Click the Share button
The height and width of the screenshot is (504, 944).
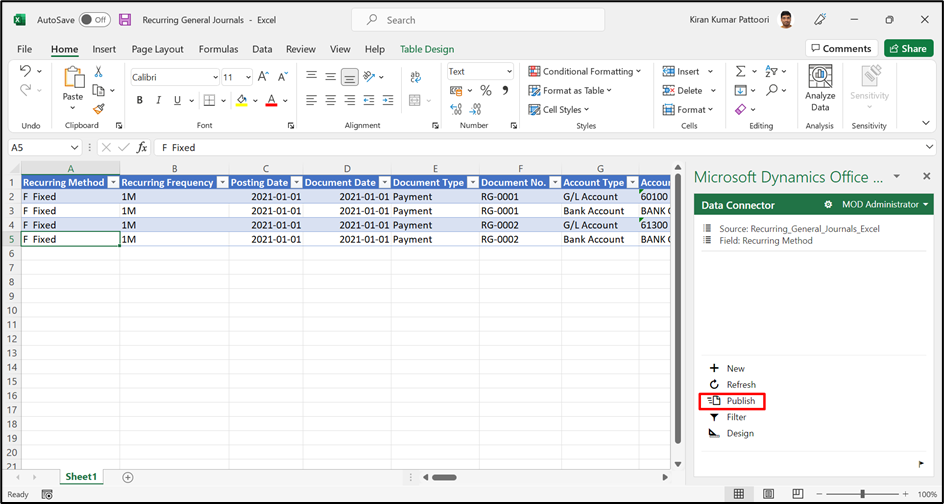tap(908, 49)
